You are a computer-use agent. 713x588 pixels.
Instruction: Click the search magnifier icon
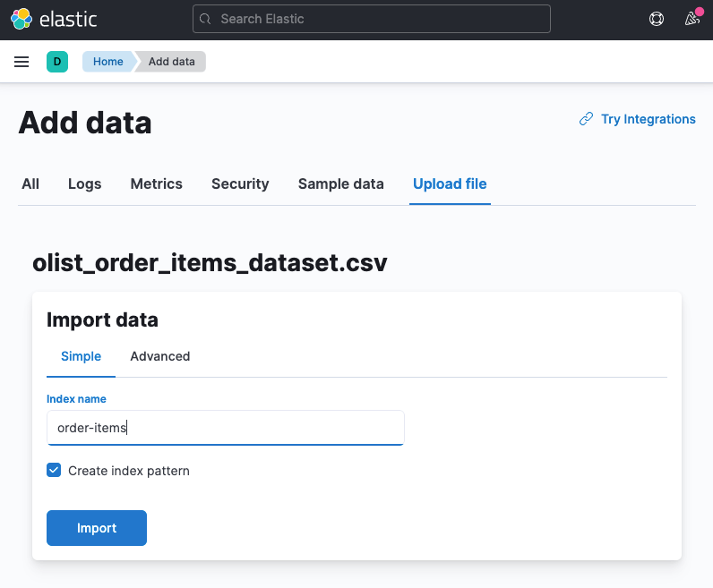pyautogui.click(x=207, y=19)
